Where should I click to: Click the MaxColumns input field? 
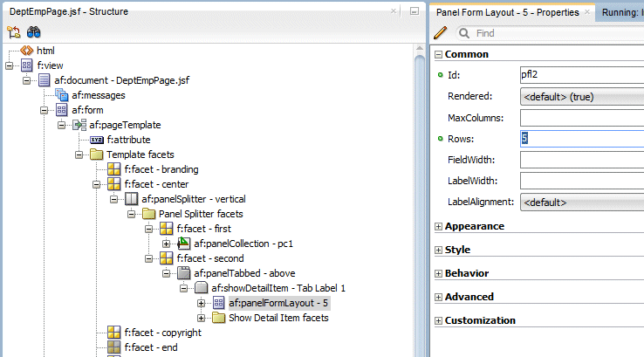(582, 118)
